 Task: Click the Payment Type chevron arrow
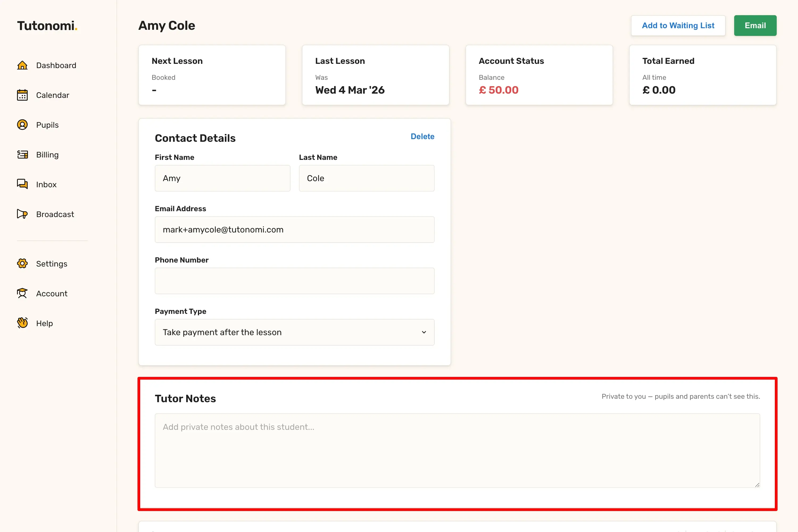point(424,332)
